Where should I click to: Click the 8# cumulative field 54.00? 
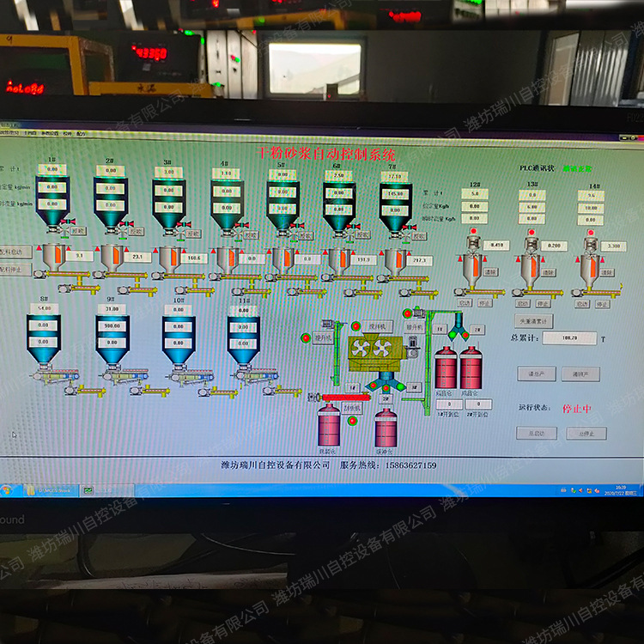coord(44,308)
